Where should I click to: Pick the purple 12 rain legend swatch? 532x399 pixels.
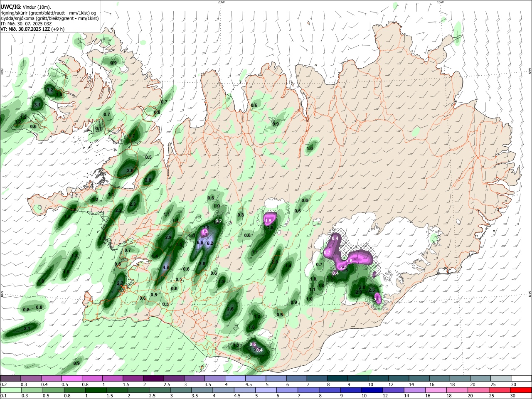[x=393, y=390]
